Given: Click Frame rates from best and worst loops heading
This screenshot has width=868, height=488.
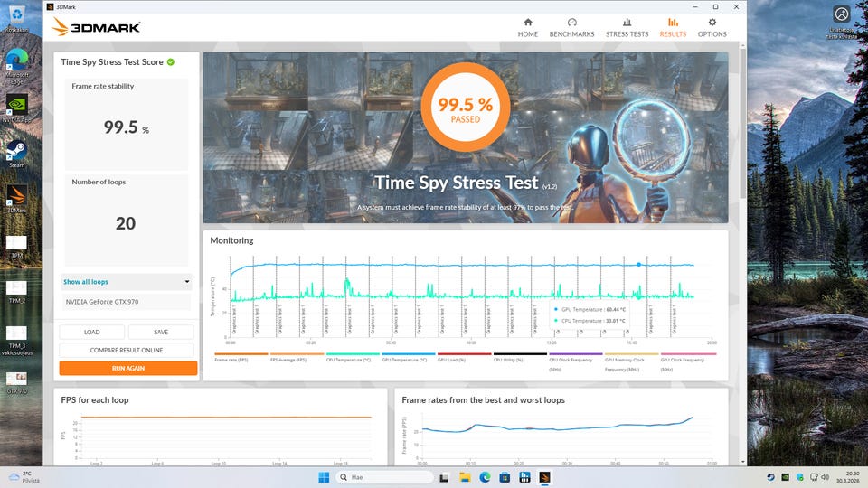Looking at the screenshot, I should 483,400.
